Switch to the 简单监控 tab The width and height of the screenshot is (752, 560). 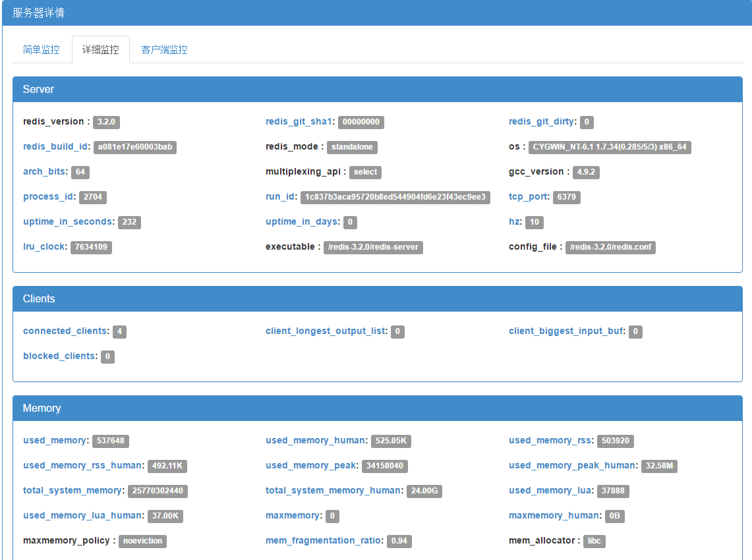point(42,49)
